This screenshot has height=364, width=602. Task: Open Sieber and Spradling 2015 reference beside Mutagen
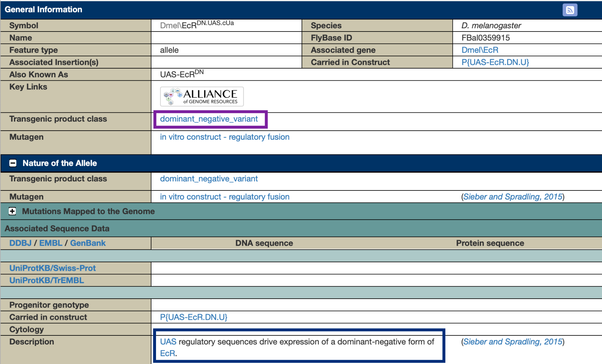pos(513,197)
